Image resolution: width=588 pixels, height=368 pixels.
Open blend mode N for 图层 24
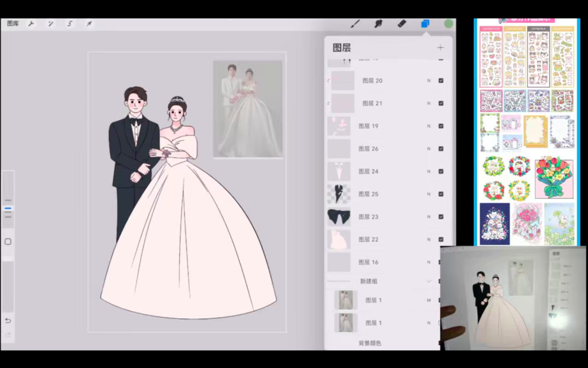click(428, 171)
